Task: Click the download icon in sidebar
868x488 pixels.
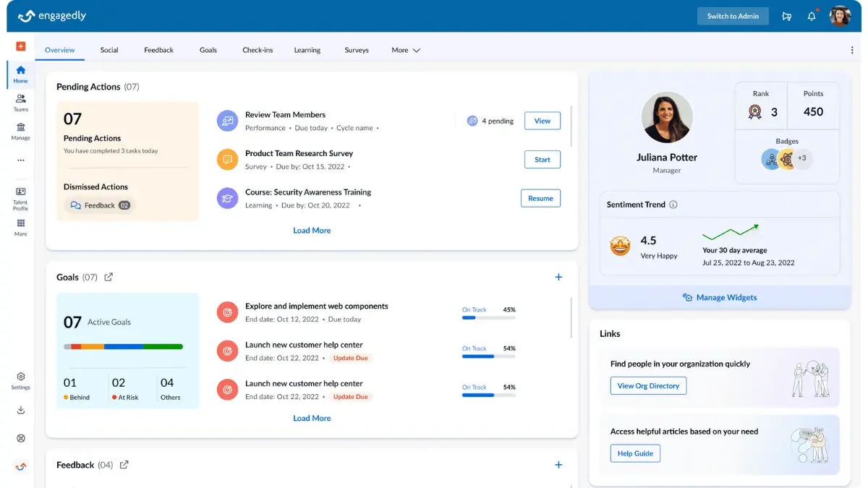Action: click(x=20, y=410)
